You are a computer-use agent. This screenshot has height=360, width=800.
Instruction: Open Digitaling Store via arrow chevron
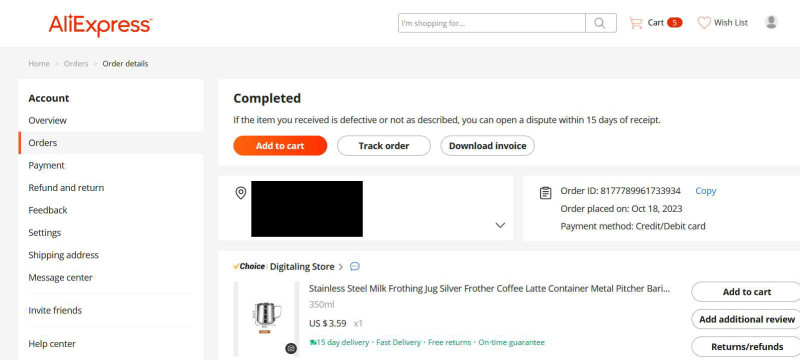[x=341, y=267]
